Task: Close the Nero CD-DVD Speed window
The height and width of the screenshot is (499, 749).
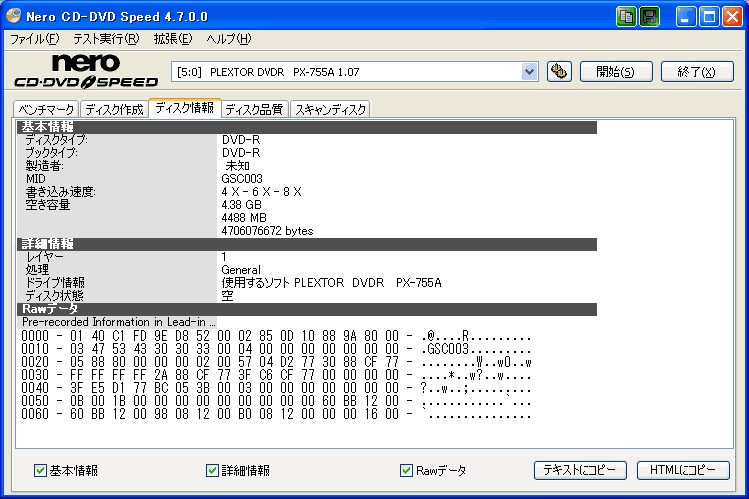Action: point(732,17)
